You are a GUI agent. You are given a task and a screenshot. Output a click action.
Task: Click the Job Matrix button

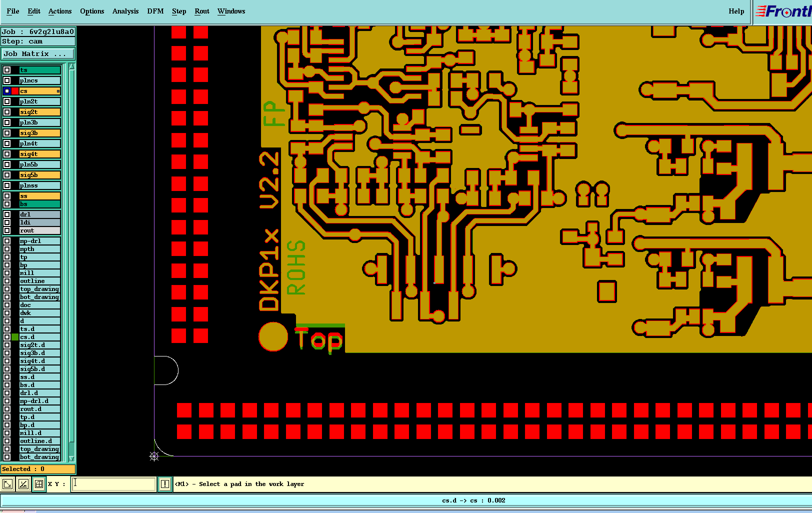click(x=38, y=54)
